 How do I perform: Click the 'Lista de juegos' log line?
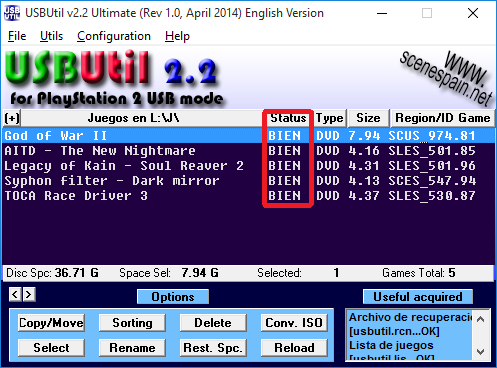(391, 345)
